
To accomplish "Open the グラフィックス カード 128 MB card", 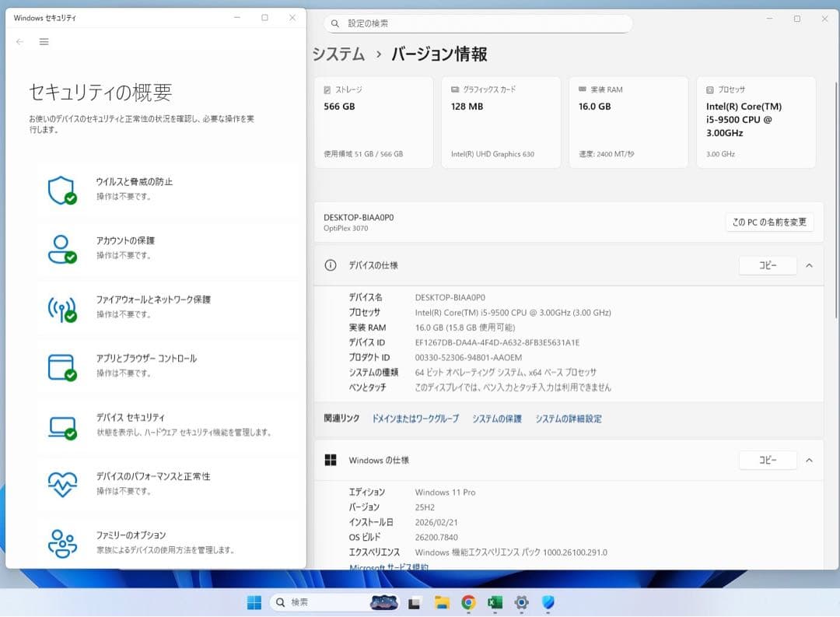I will point(501,122).
